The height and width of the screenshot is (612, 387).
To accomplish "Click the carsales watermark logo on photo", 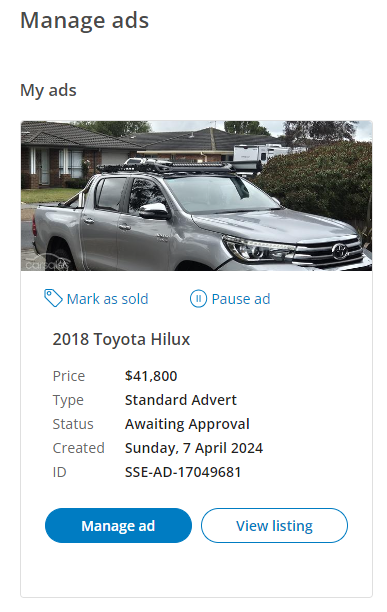I will [47, 263].
